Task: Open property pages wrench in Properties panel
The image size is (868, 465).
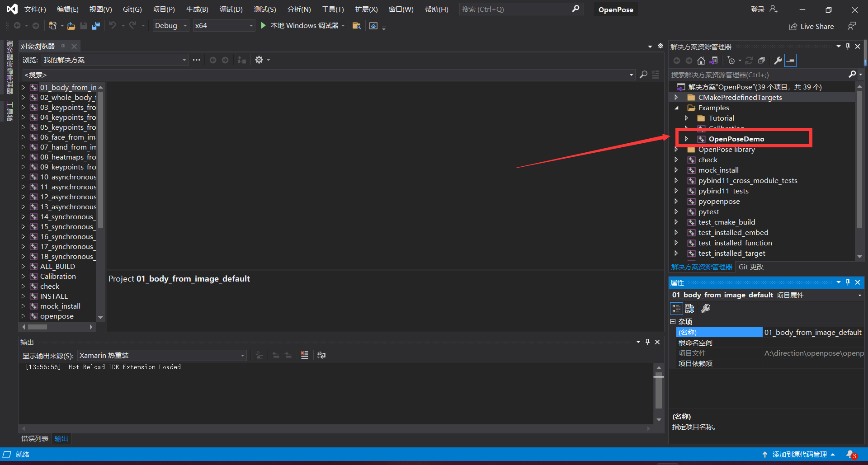Action: pyautogui.click(x=705, y=309)
